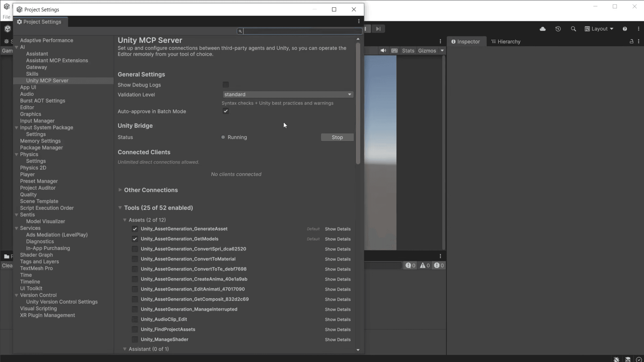Toggle Stats in Game view
This screenshot has width=644, height=362.
[x=408, y=51]
